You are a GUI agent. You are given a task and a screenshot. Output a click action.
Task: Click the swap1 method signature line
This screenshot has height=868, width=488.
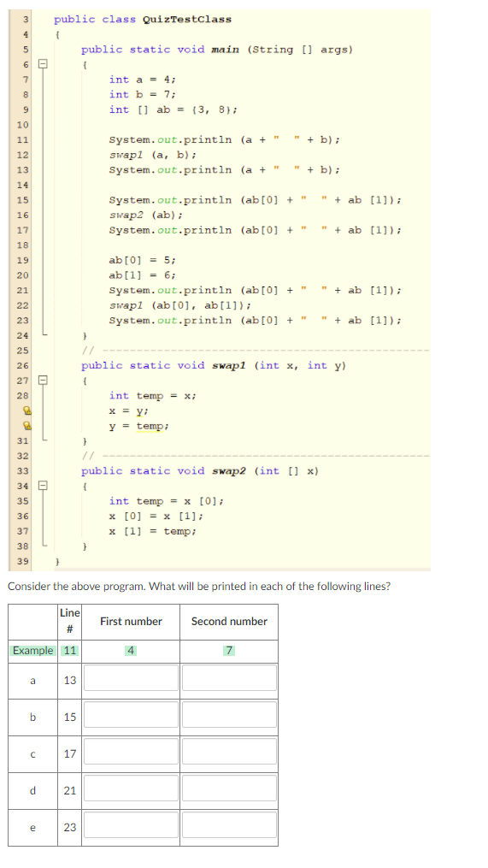click(x=214, y=365)
